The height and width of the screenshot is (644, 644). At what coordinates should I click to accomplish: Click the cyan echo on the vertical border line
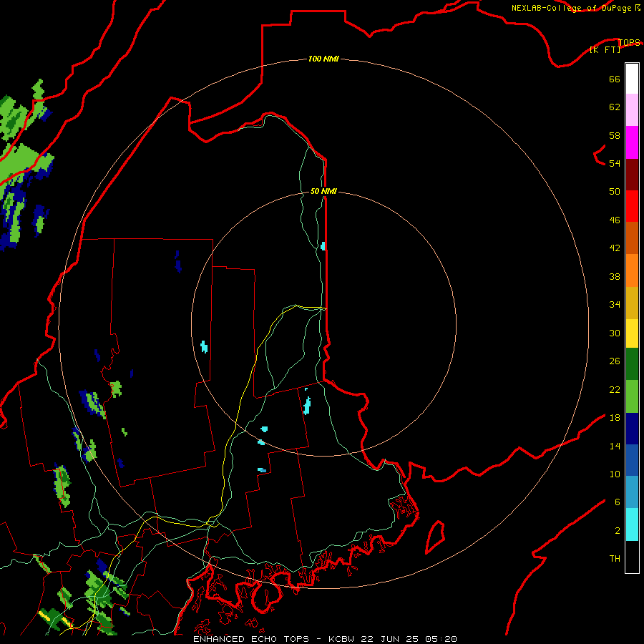click(x=323, y=246)
